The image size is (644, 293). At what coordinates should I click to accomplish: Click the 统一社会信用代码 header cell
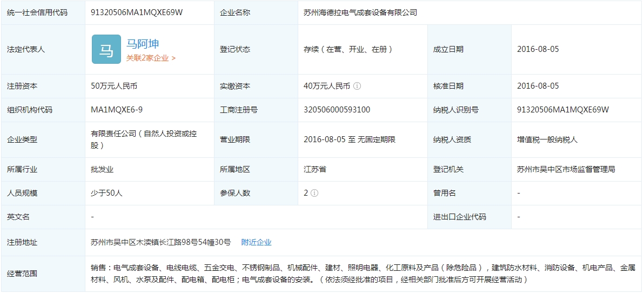point(37,12)
